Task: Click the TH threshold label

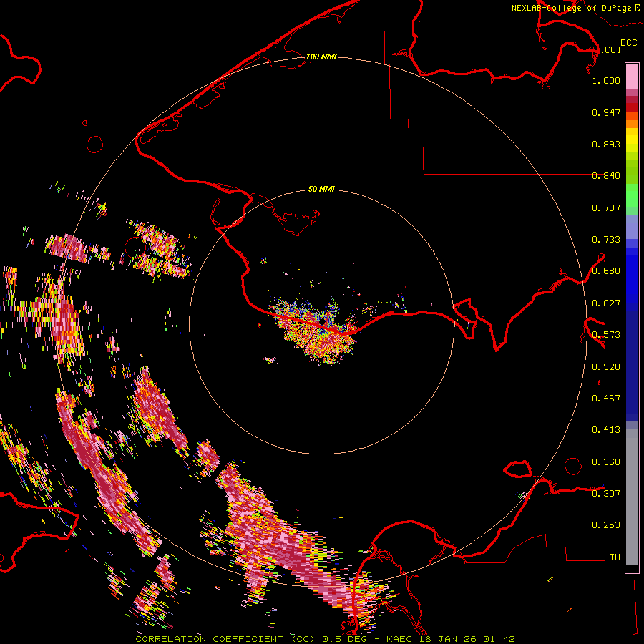Action: tap(615, 557)
